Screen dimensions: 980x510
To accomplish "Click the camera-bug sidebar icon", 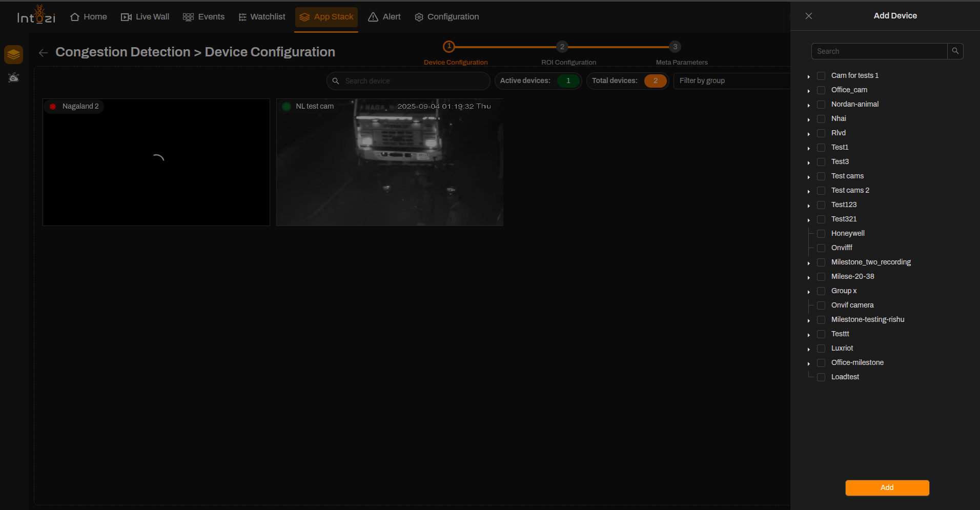I will coord(14,77).
